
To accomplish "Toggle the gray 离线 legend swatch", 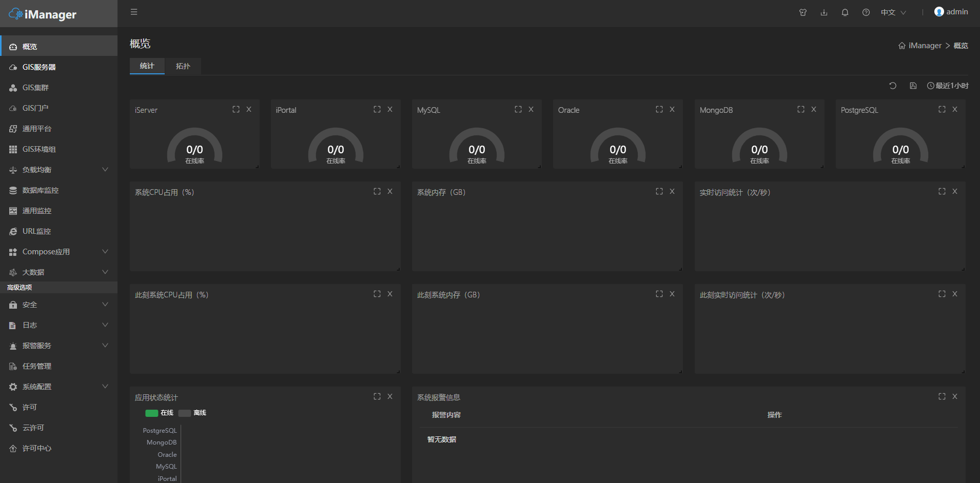I will 185,413.
